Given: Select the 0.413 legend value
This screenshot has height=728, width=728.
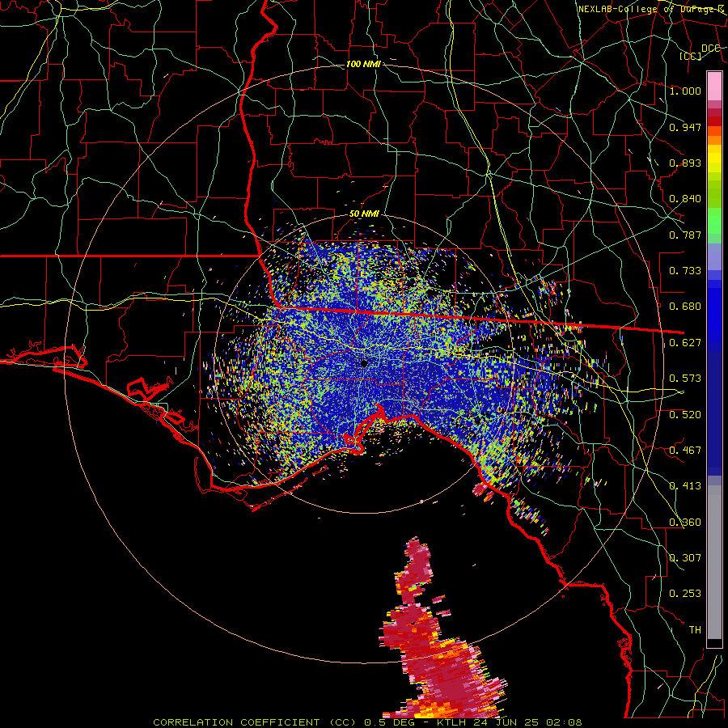Looking at the screenshot, I should (x=685, y=486).
